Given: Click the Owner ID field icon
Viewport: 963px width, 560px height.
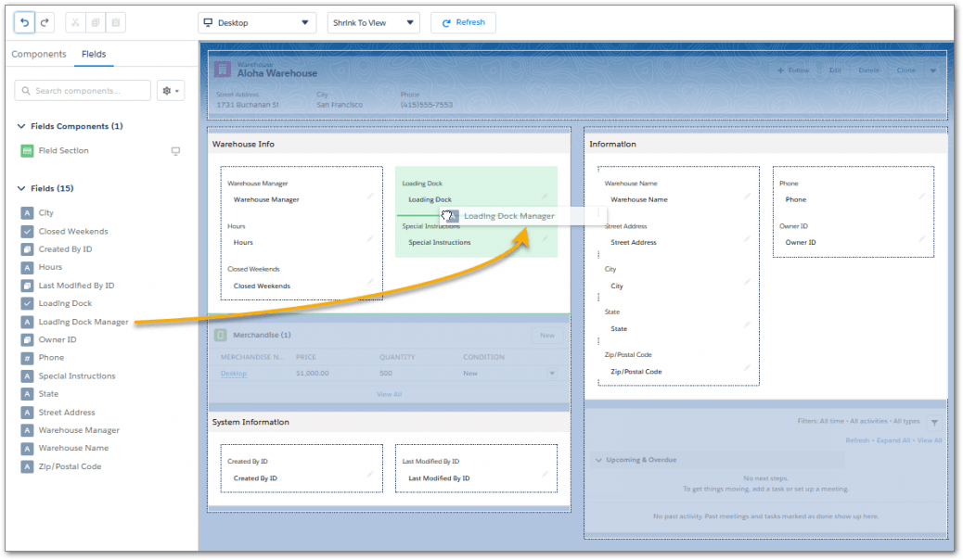Looking at the screenshot, I should coord(27,339).
